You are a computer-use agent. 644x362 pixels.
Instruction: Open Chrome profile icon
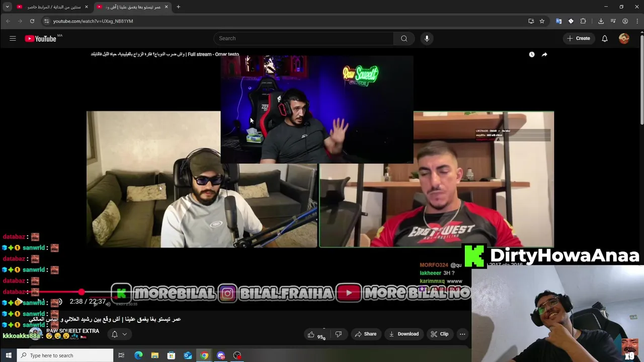coord(625,21)
